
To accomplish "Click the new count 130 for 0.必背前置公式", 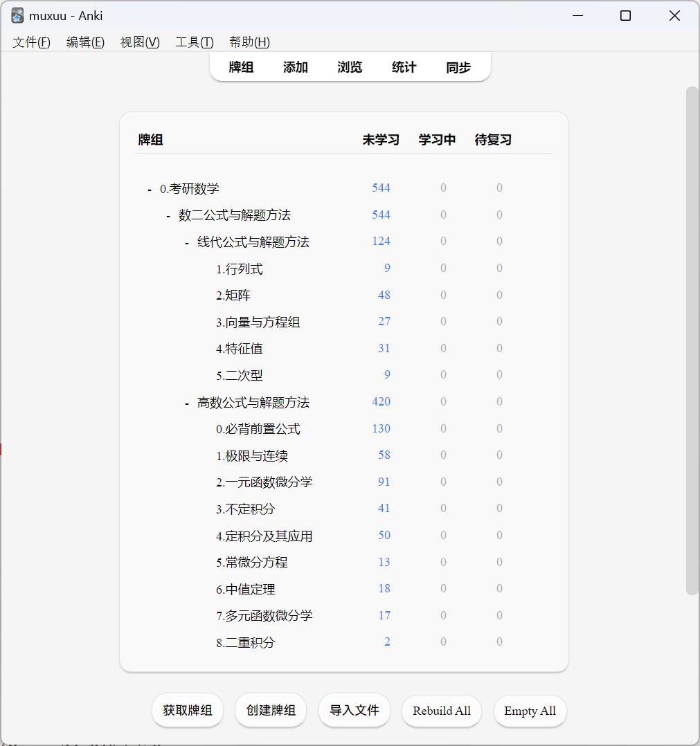I will (382, 428).
